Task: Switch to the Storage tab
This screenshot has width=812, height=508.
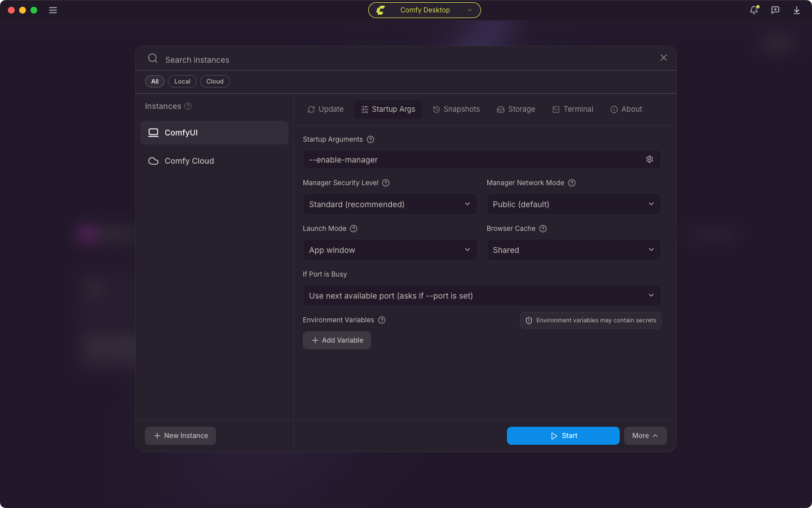Action: tap(516, 110)
